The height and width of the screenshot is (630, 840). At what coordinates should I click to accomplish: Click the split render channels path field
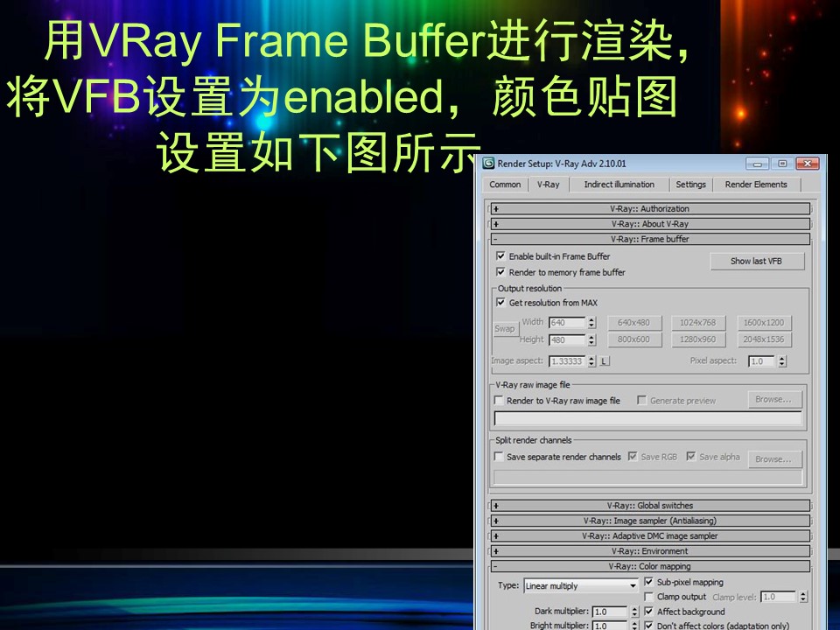648,478
